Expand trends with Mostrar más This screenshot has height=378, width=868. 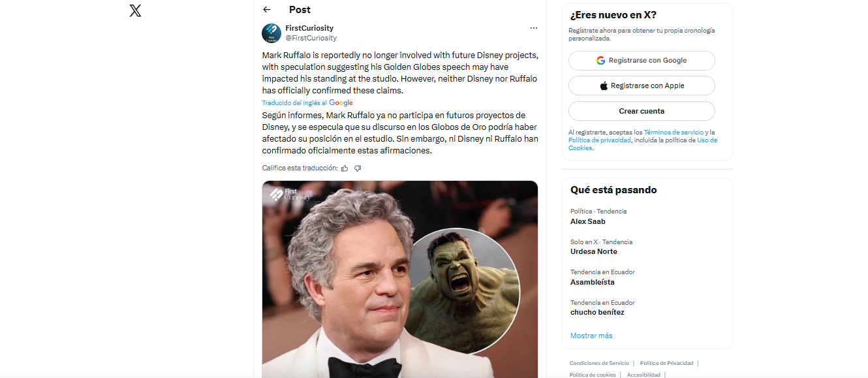591,336
